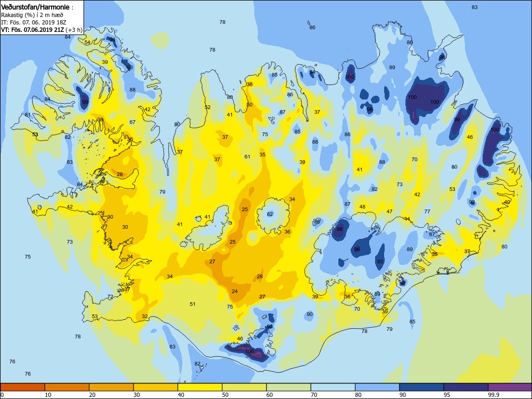Screen dimensions: 532x399
Task: Click the humidity value "61" on the map
Action: tap(247, 156)
